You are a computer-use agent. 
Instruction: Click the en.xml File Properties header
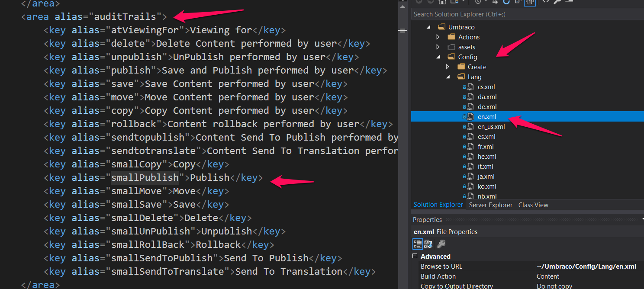pyautogui.click(x=445, y=231)
